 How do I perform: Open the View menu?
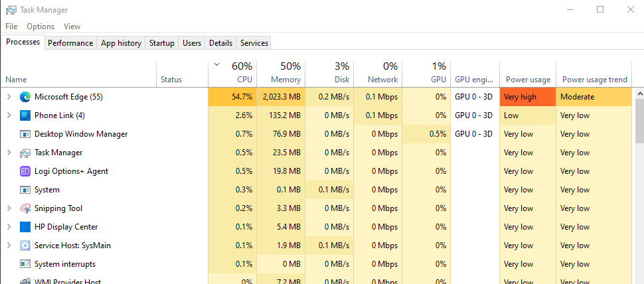coord(72,27)
